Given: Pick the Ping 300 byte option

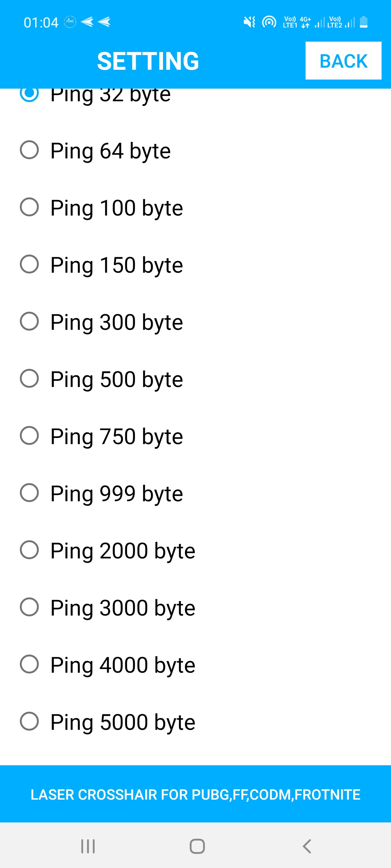Looking at the screenshot, I should click(x=29, y=322).
